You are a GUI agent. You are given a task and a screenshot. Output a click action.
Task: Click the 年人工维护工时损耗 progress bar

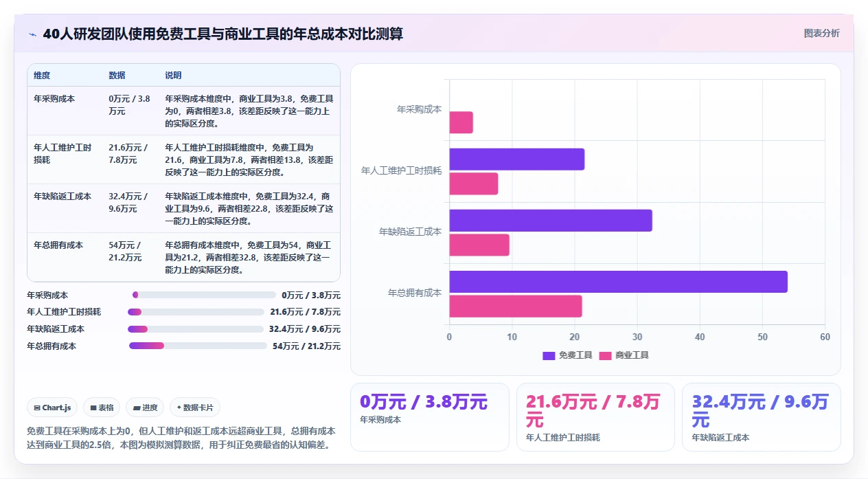[x=196, y=312]
